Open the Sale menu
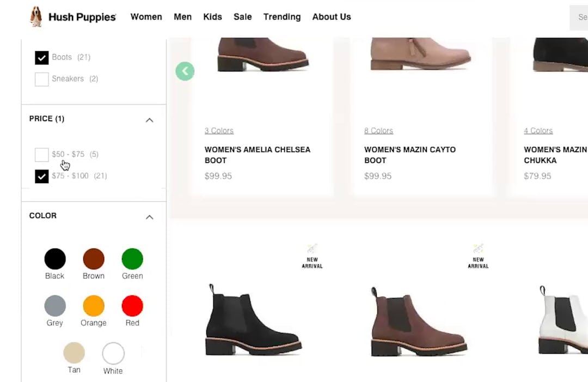Image resolution: width=588 pixels, height=382 pixels. click(242, 17)
